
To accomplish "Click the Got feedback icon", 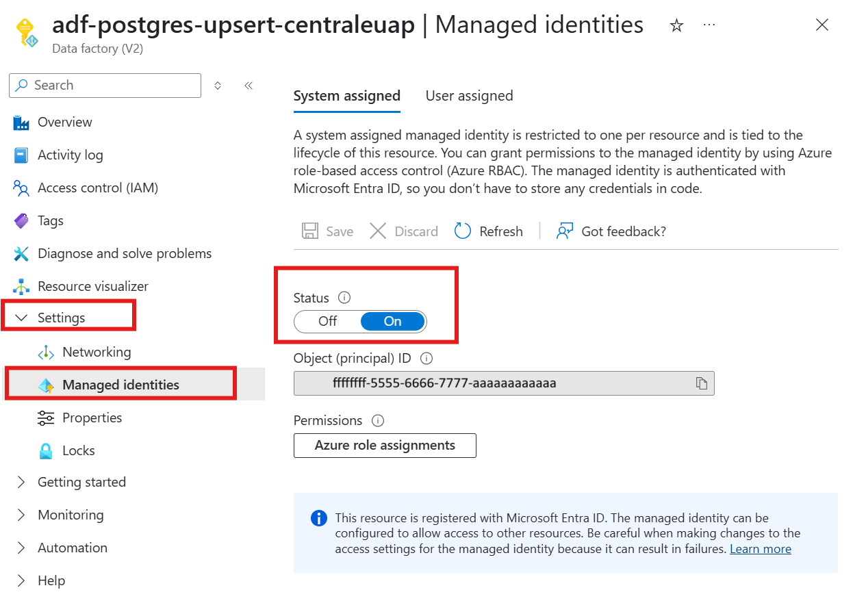I will (565, 231).
